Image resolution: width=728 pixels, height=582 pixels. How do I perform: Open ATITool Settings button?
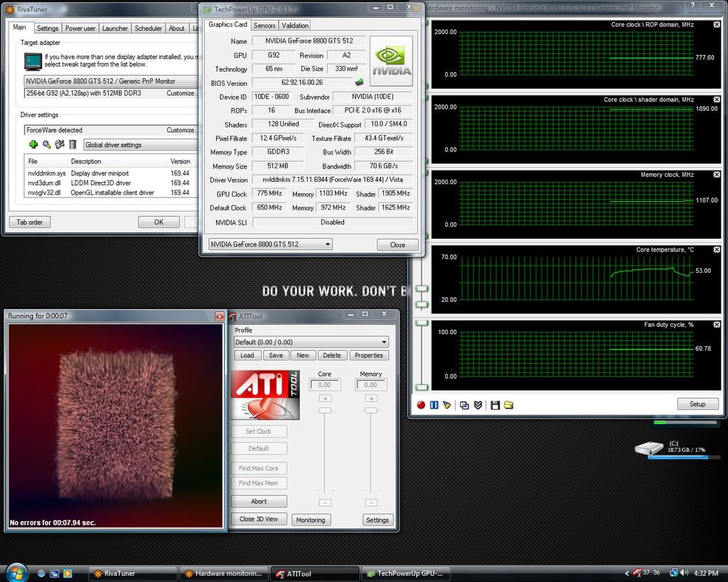[x=378, y=519]
